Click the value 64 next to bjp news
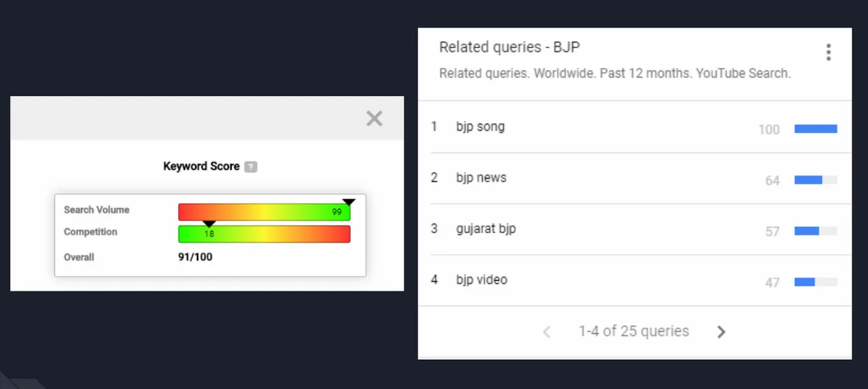 point(772,180)
